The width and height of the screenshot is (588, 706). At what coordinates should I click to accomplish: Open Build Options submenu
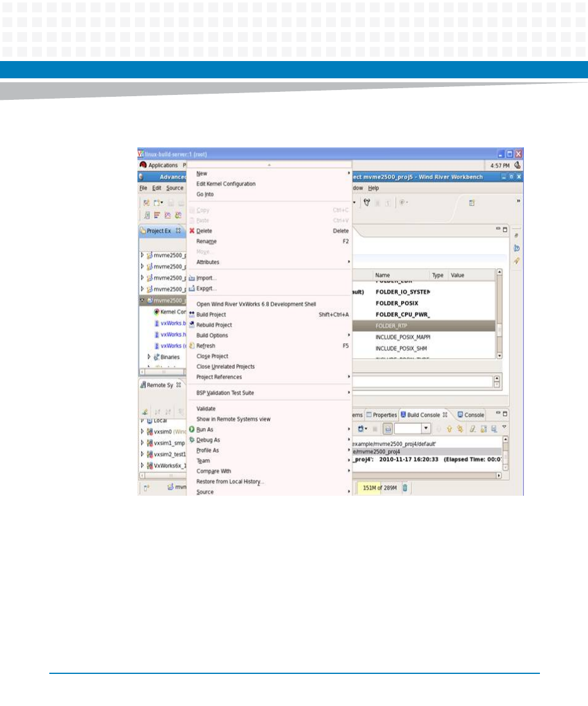click(269, 335)
